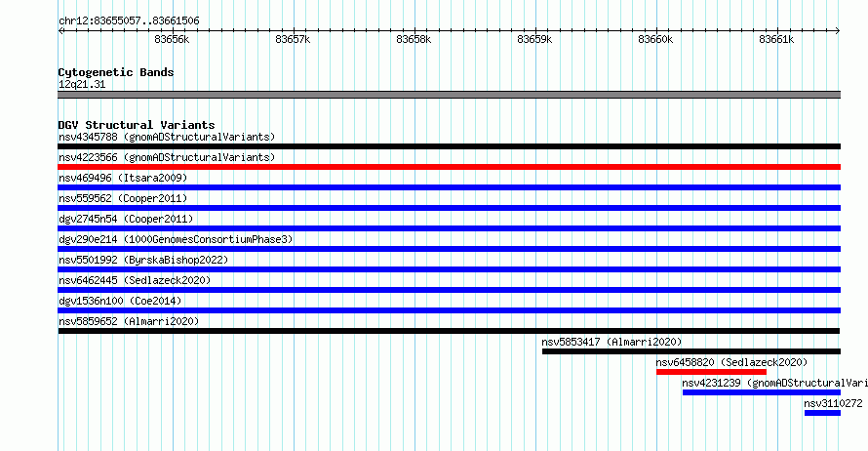Screen dimensions: 868x451
Task: Click the gray 12q21.31 cytogenetic band bar
Action: 449,95
